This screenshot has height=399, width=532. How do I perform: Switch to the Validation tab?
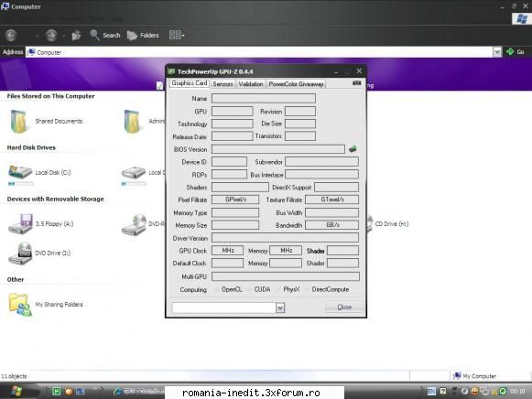[x=251, y=83]
